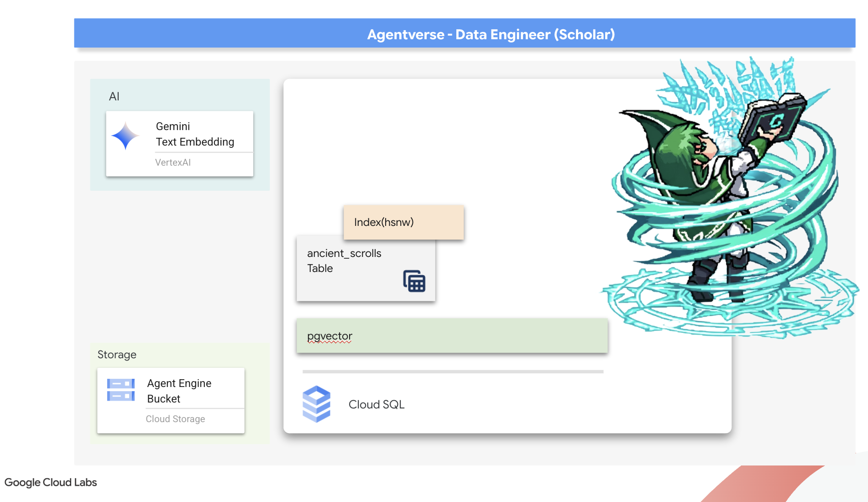Click the ancient_scrolls Table label
Image resolution: width=868 pixels, height=502 pixels.
344,261
